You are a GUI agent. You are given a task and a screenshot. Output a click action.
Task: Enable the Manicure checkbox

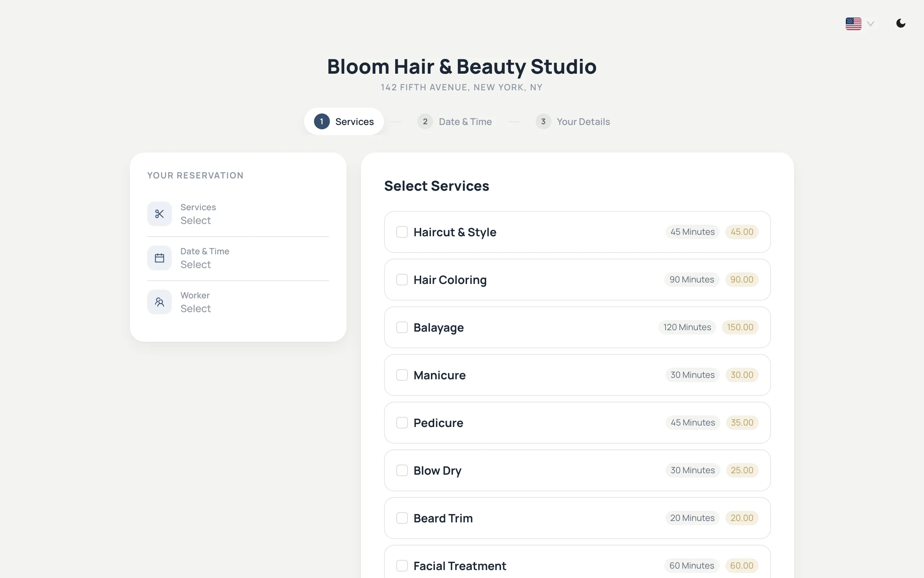(402, 375)
